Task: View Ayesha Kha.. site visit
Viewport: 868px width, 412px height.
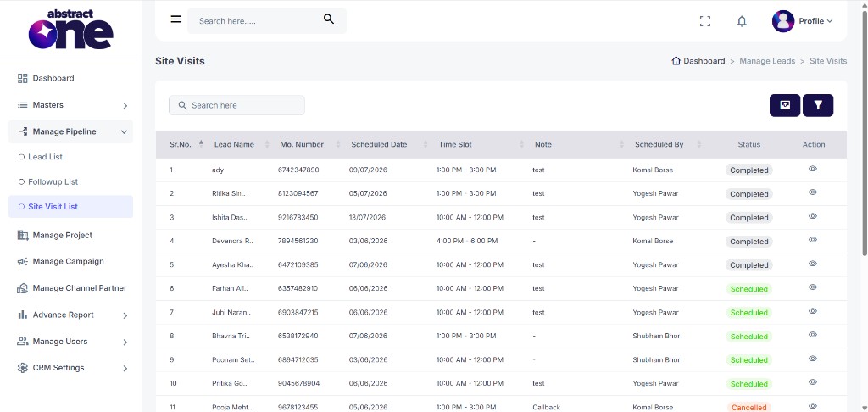Action: coord(813,264)
